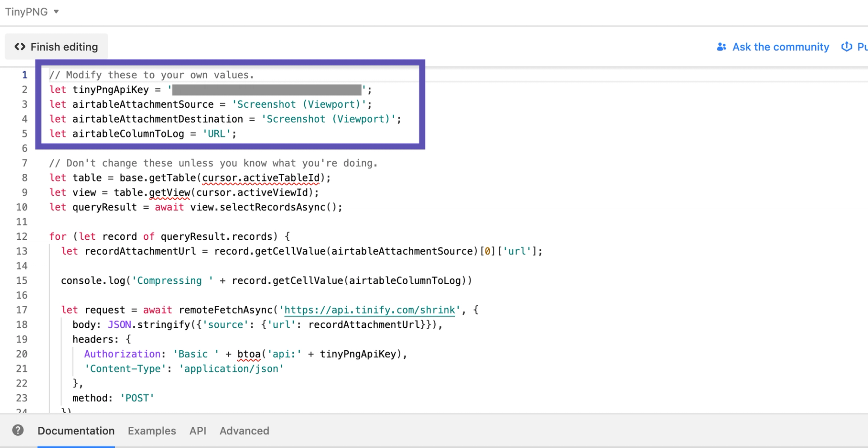Click the comment 'Modify these to your own values'
The height and width of the screenshot is (448, 868).
coord(151,75)
